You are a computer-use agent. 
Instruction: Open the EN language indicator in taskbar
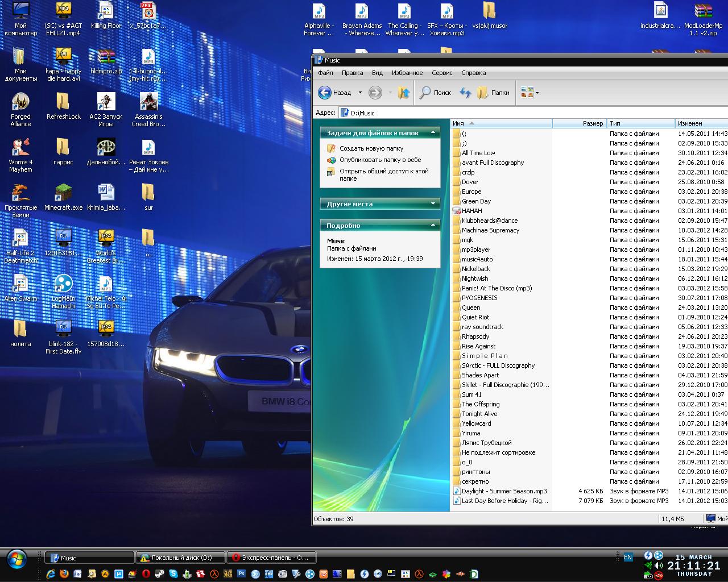coord(628,557)
